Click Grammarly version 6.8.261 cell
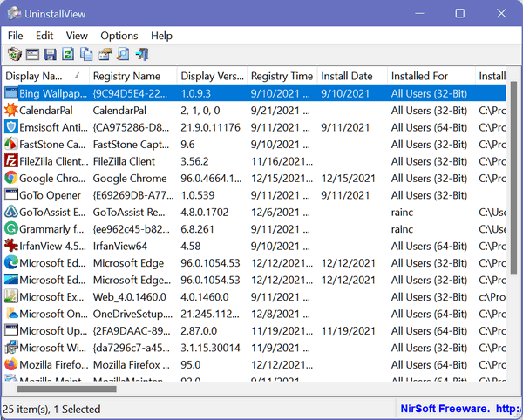Viewport: 523px width, 420px height. click(197, 229)
